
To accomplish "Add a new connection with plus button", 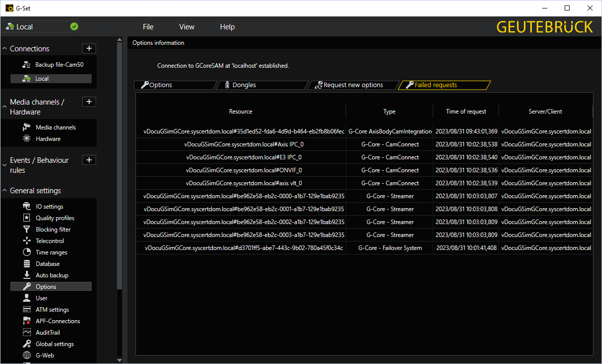I will 89,48.
